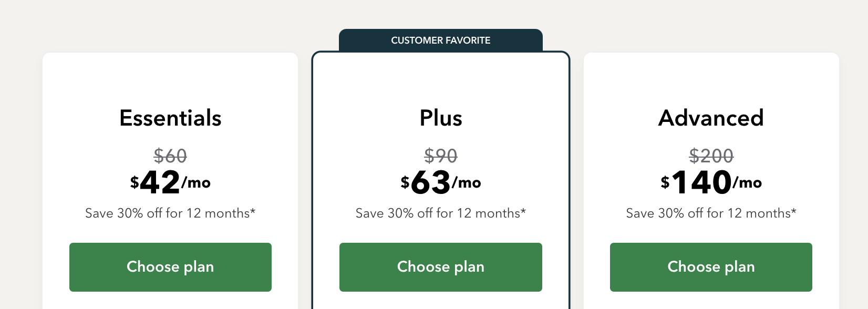Click the Advanced plan heading
The image size is (868, 309).
(x=710, y=118)
